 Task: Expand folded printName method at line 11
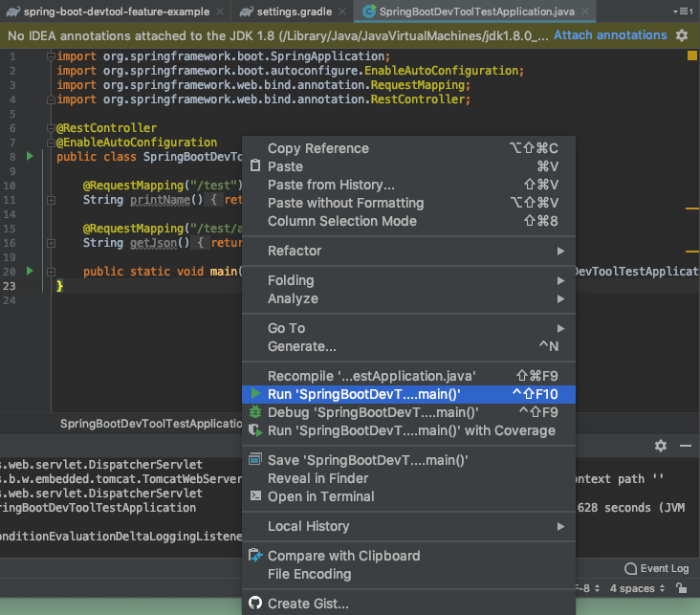pos(51,200)
